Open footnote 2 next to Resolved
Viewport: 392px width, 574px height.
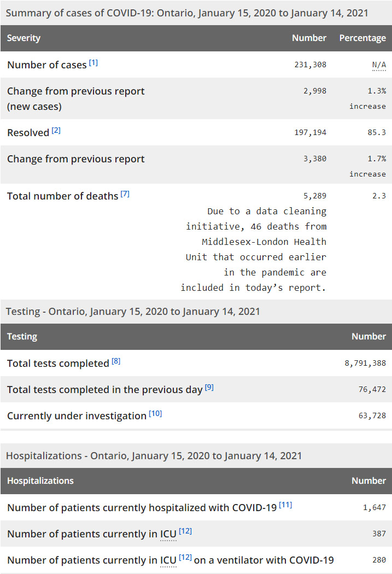coord(56,131)
